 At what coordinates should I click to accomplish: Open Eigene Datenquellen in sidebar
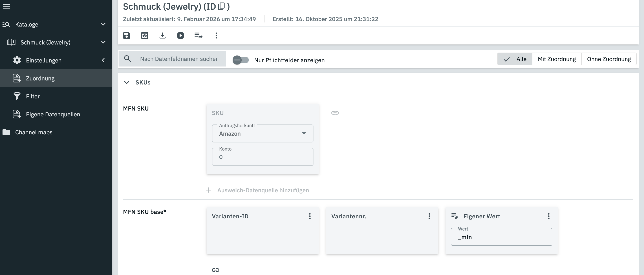[x=53, y=114]
